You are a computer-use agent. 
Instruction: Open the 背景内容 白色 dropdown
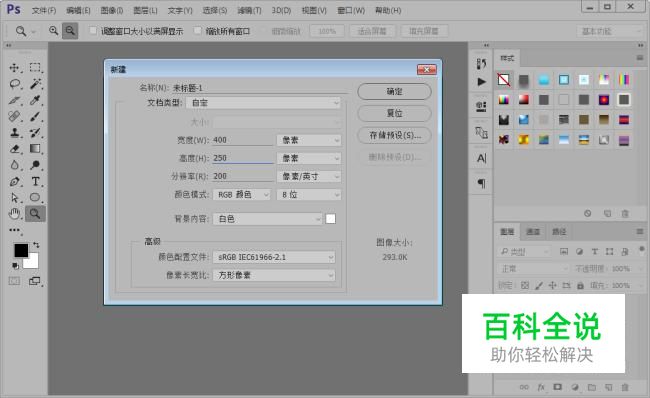(x=267, y=219)
